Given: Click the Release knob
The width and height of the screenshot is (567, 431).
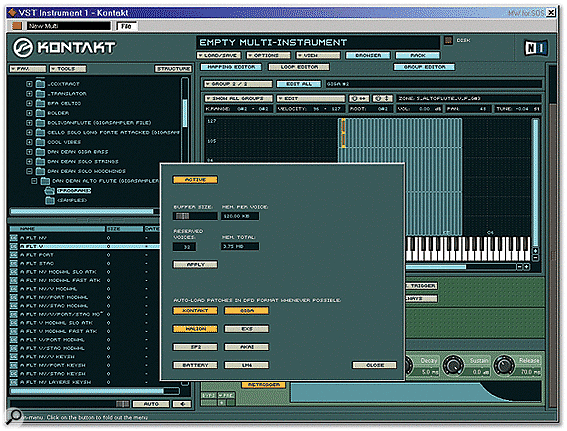Looking at the screenshot, I should 504,365.
